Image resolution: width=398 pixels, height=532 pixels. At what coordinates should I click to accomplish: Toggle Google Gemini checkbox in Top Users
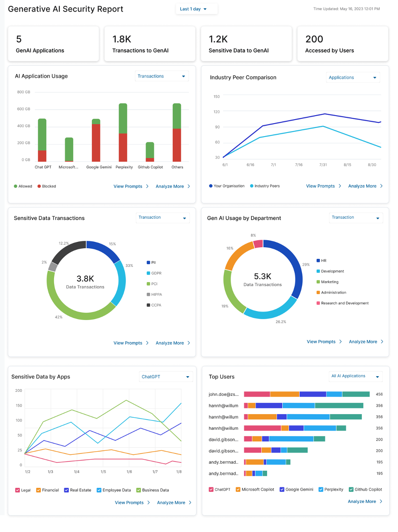282,489
